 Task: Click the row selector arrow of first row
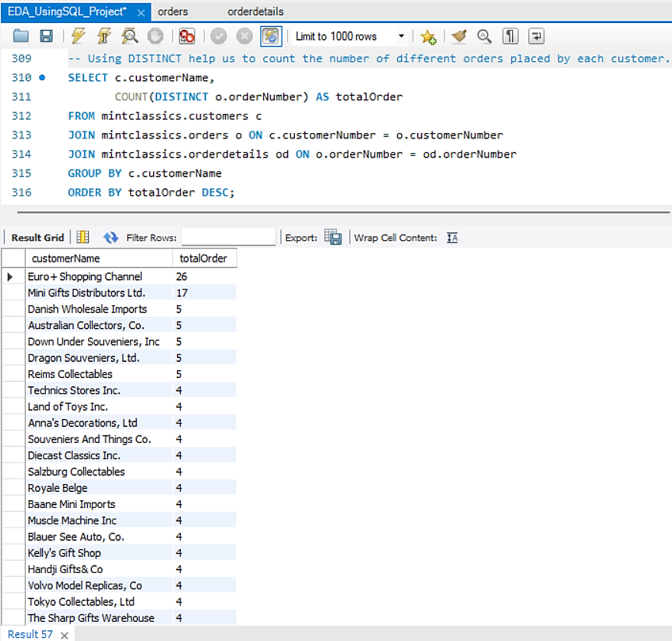[10, 277]
